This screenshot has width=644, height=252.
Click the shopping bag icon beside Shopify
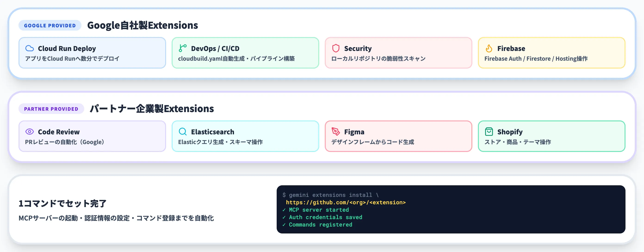pyautogui.click(x=489, y=132)
